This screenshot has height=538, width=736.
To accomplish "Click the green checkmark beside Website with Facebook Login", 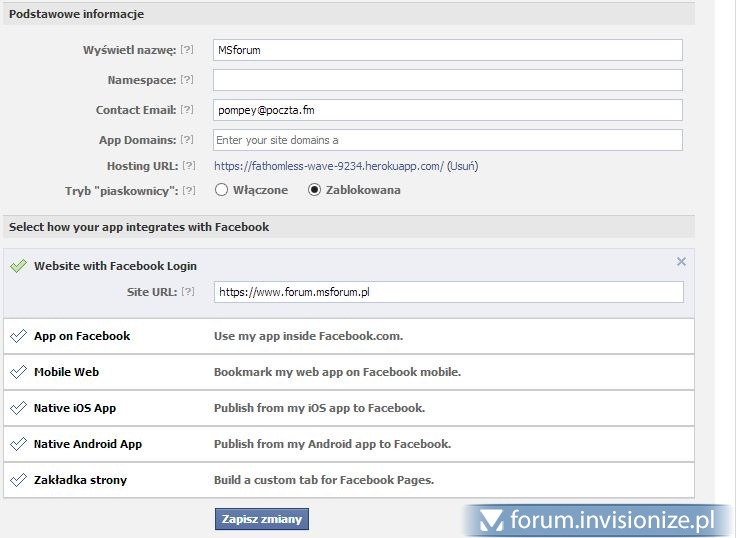I will click(x=18, y=266).
